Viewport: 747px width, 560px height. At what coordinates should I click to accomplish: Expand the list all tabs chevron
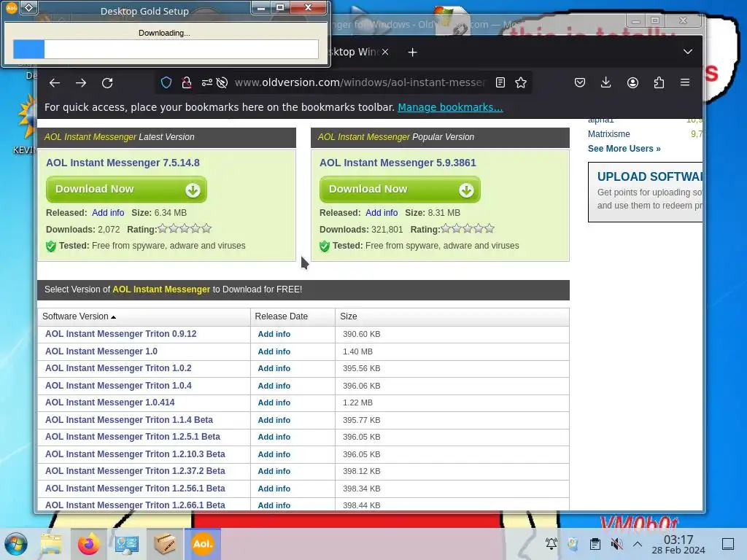click(x=688, y=52)
